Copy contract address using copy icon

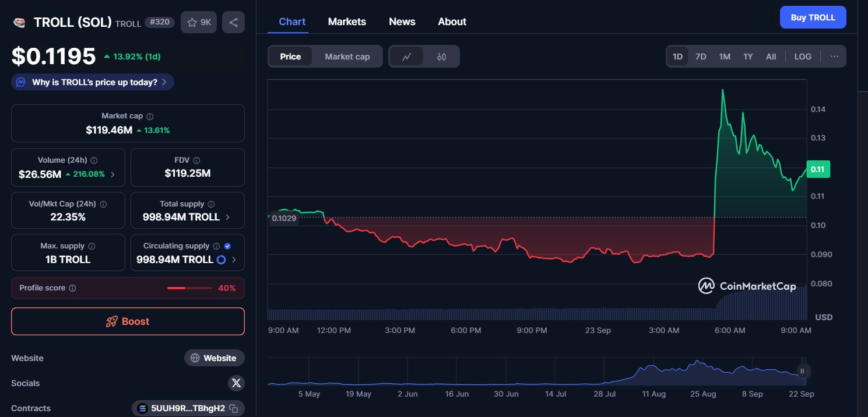234,408
